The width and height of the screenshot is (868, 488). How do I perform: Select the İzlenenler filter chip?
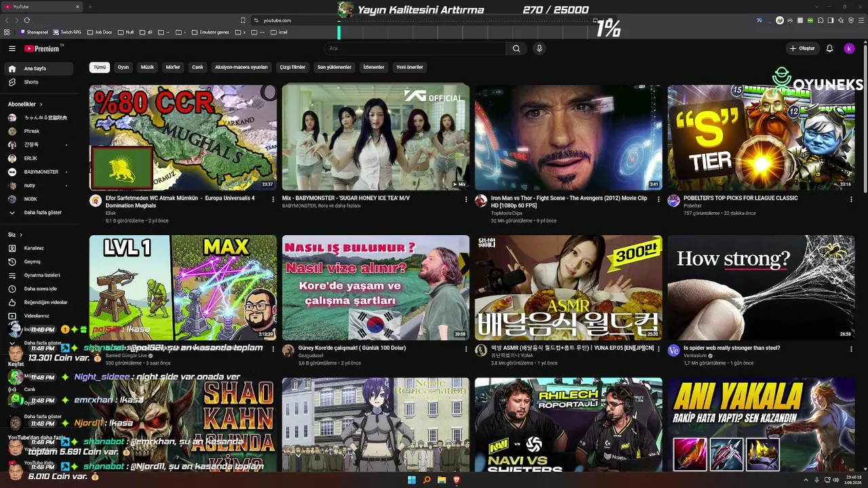pyautogui.click(x=374, y=67)
